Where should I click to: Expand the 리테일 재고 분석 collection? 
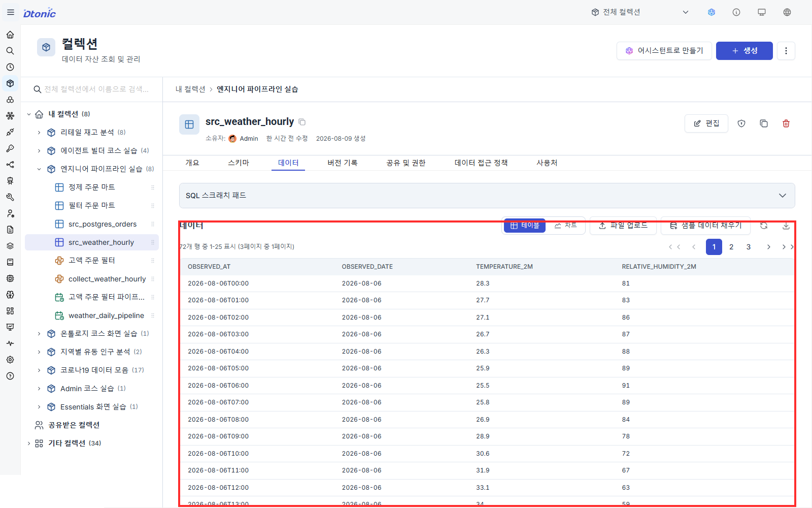click(39, 133)
